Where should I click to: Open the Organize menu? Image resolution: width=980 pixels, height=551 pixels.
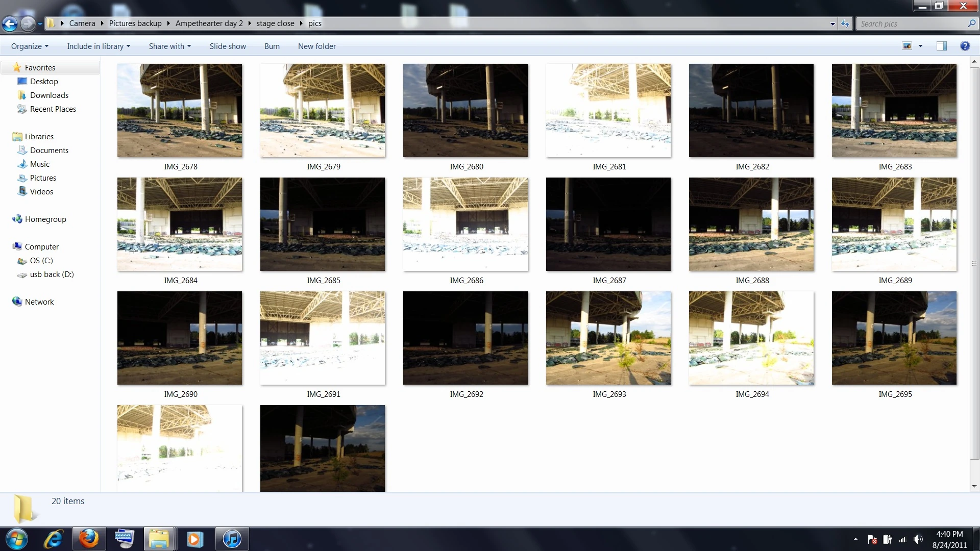click(x=30, y=46)
